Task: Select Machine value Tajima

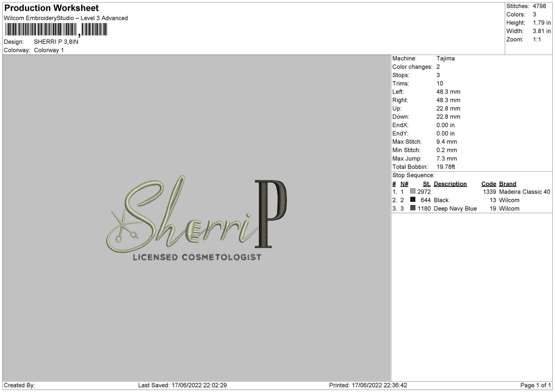Action: (446, 58)
